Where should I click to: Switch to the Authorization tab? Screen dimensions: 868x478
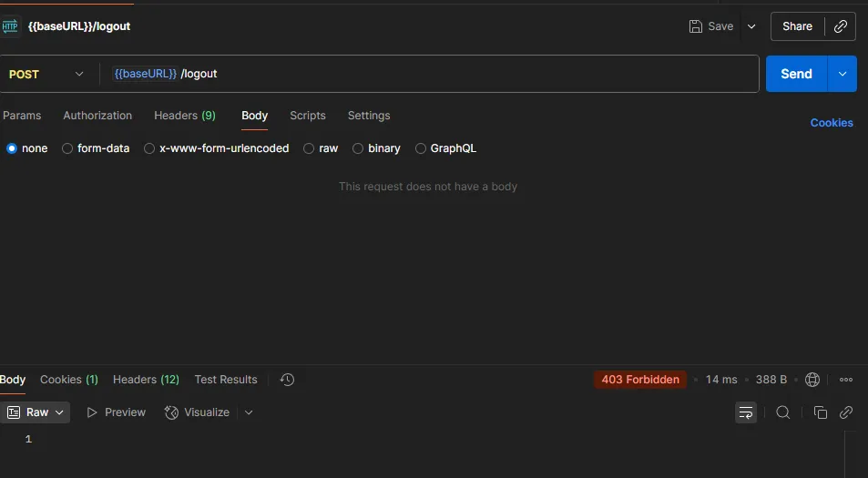[97, 116]
